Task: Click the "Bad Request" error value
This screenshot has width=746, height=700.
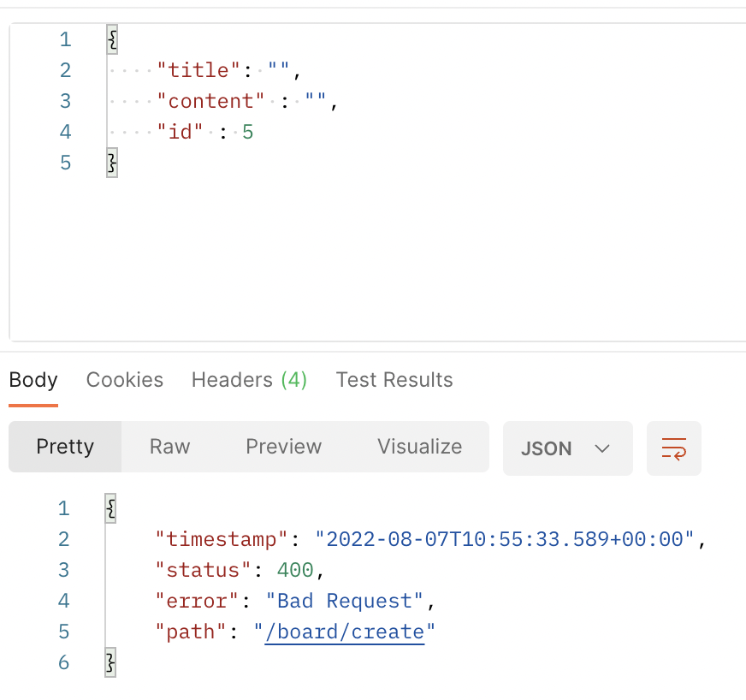Action: (345, 601)
